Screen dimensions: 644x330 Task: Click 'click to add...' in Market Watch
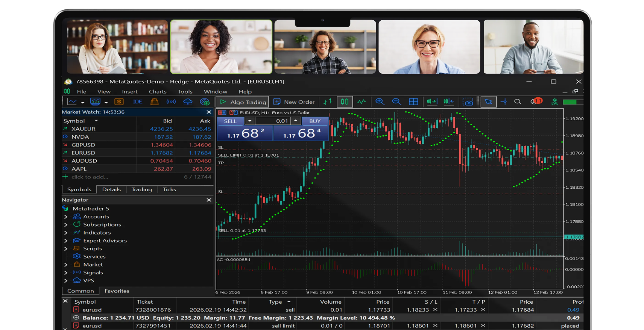point(90,177)
